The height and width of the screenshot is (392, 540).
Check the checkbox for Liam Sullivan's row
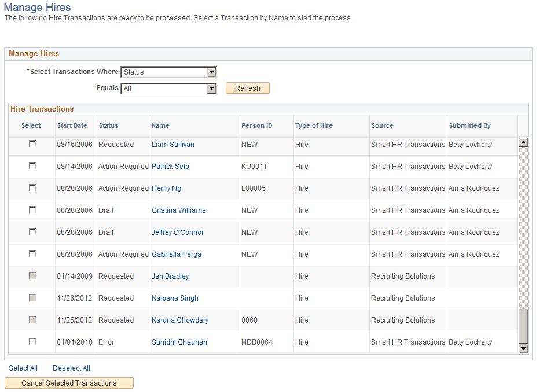[31, 144]
